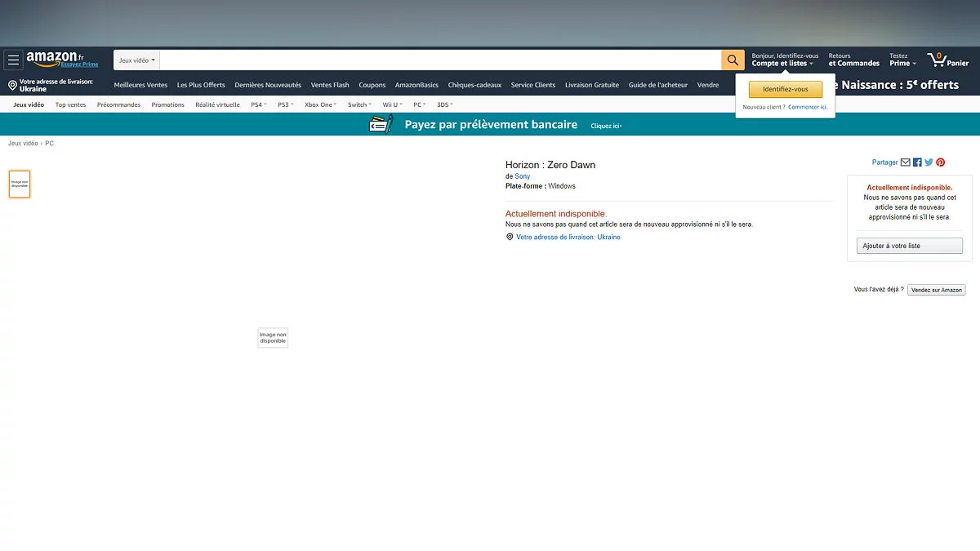This screenshot has height=551, width=980.
Task: Open Jeux vidéo breadcrumb link
Action: [23, 143]
